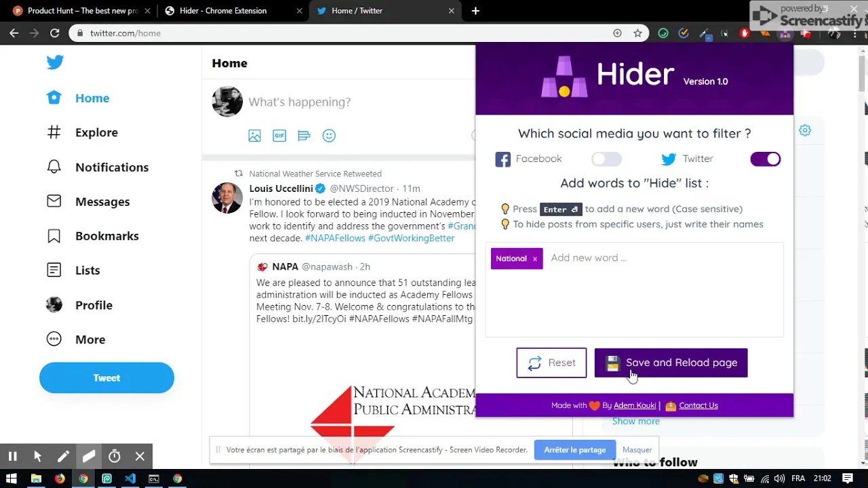The width and height of the screenshot is (868, 488).
Task: Go to Profile in sidebar
Action: (79, 305)
